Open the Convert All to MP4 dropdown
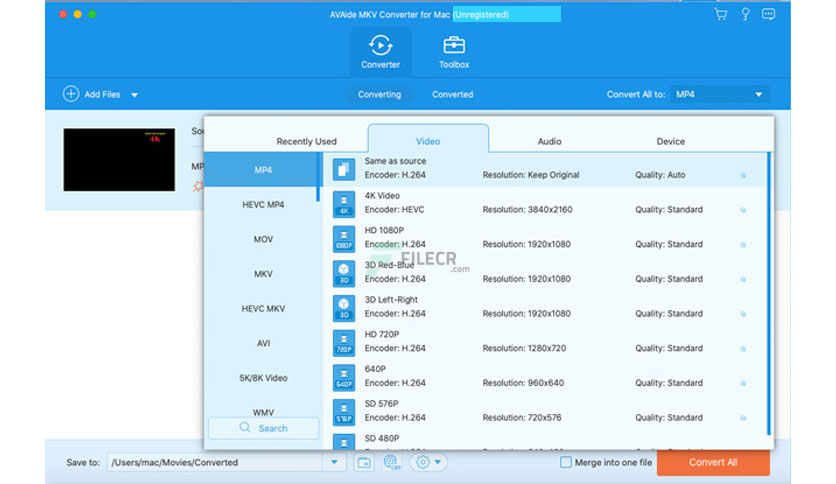 [719, 94]
